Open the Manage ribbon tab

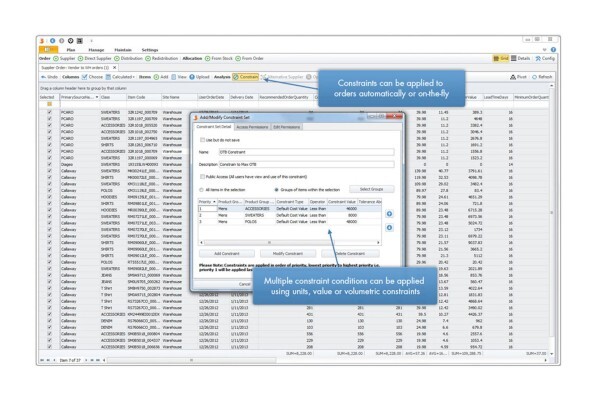point(96,50)
